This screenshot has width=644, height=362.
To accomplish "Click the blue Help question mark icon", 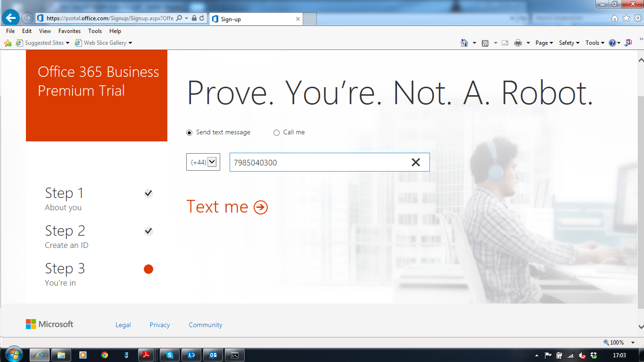I will pyautogui.click(x=612, y=43).
